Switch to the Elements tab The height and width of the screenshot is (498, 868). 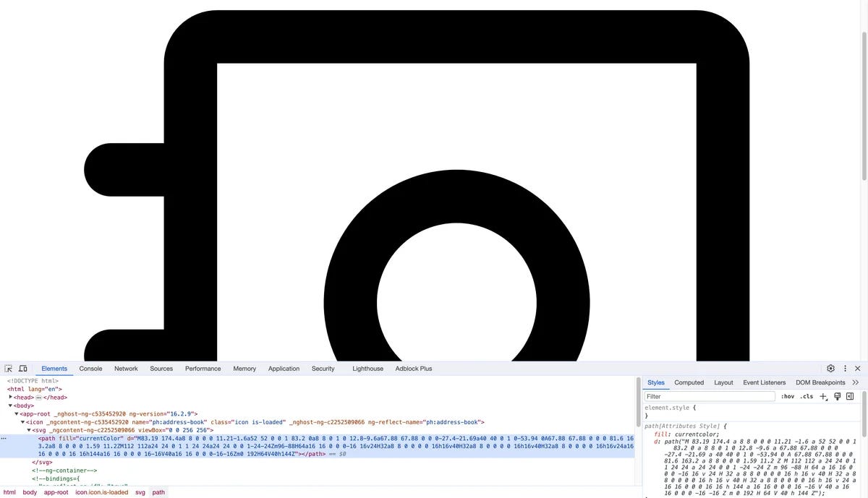54,369
